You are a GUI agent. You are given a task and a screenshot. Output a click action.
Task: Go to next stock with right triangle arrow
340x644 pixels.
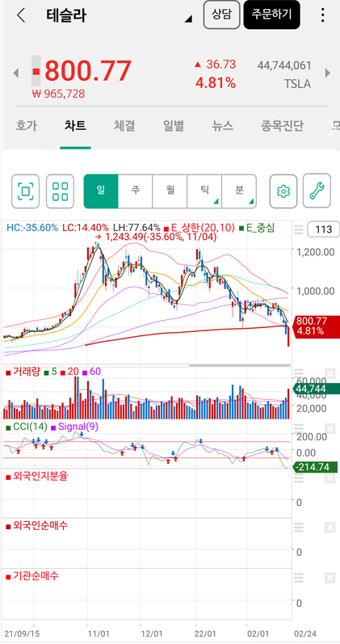coord(328,73)
